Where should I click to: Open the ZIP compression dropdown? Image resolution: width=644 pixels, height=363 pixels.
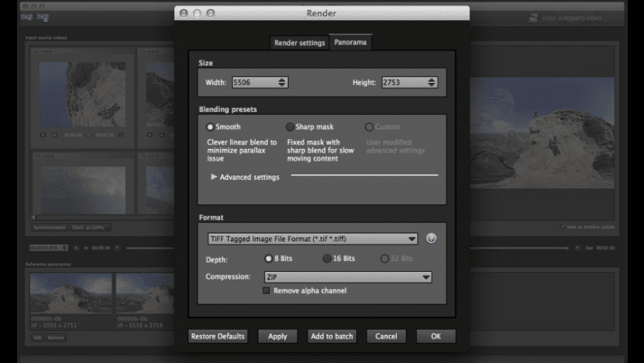click(x=348, y=277)
